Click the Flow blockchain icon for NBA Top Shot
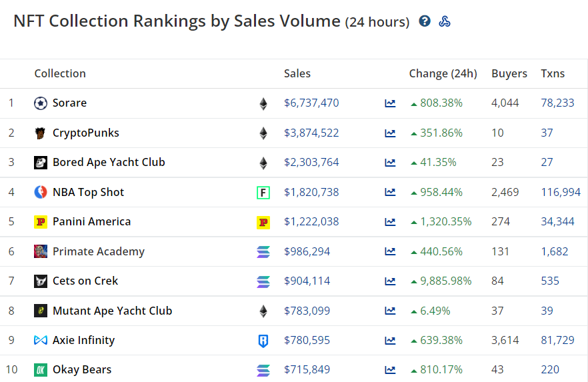 pos(263,193)
